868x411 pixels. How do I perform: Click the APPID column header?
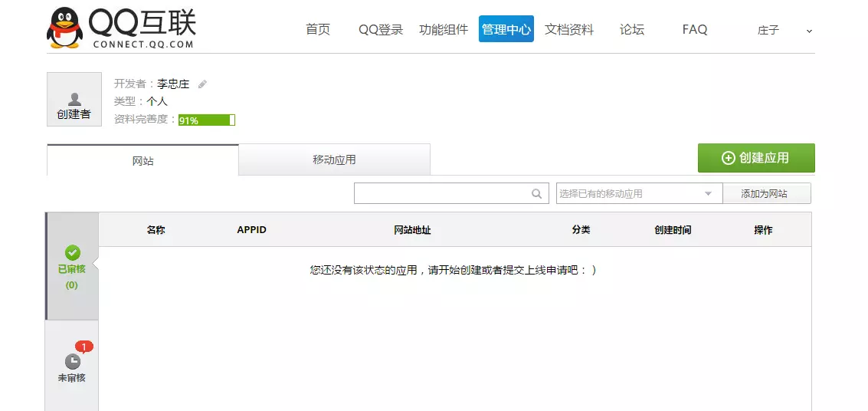[252, 230]
